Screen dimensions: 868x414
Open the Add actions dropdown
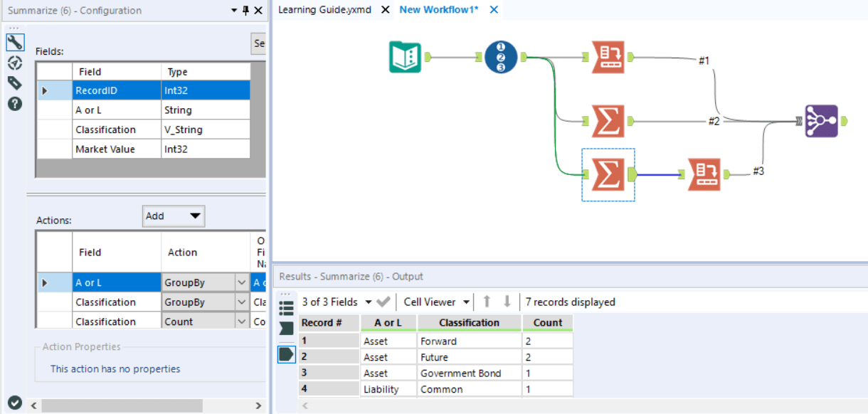tap(174, 216)
